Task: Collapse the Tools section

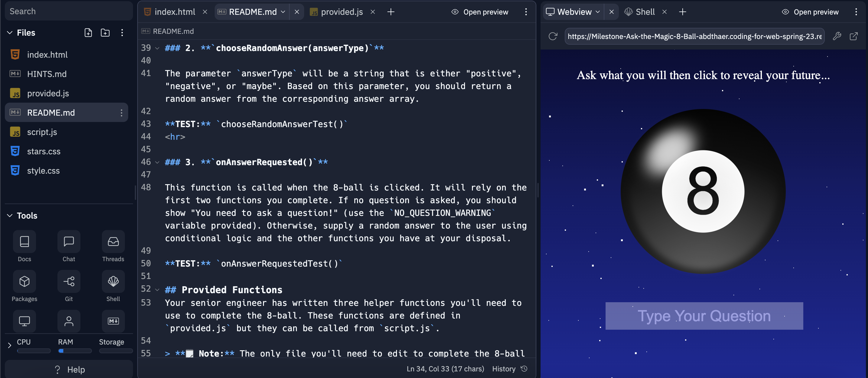Action: pos(10,216)
